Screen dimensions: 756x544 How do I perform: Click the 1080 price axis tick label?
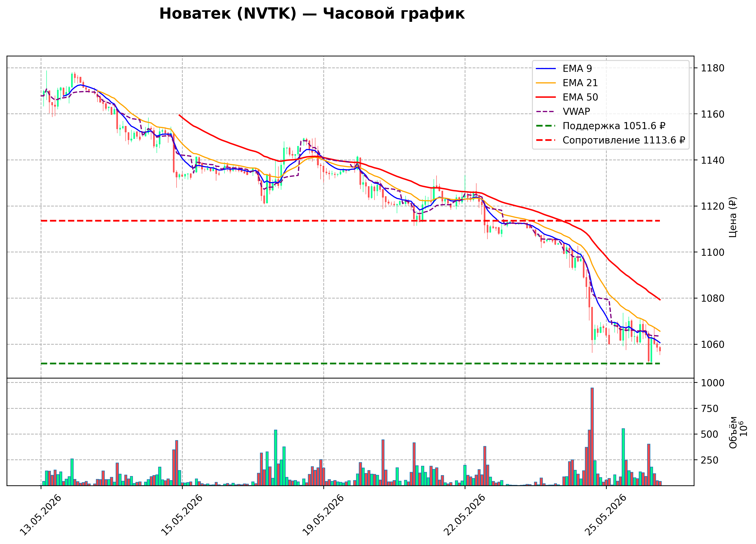[713, 298]
